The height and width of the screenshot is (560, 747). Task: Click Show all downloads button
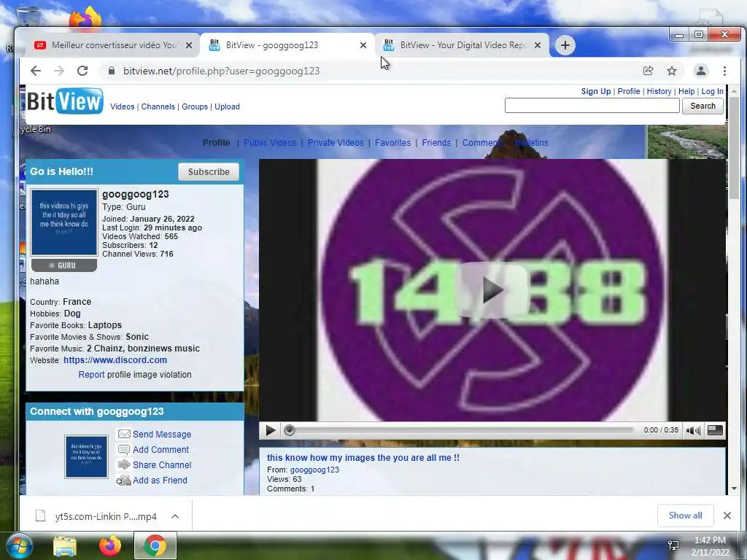pyautogui.click(x=685, y=516)
